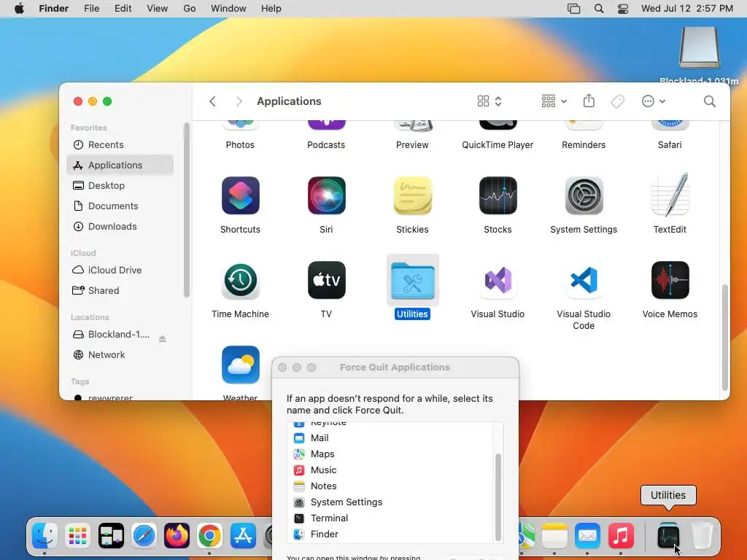Open the File menu

coord(91,9)
